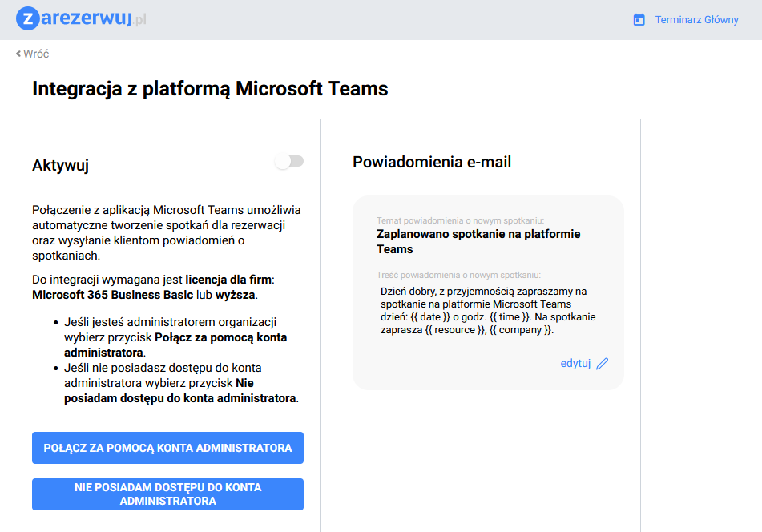Click the pencil edit icon
762x532 pixels.
(x=603, y=364)
